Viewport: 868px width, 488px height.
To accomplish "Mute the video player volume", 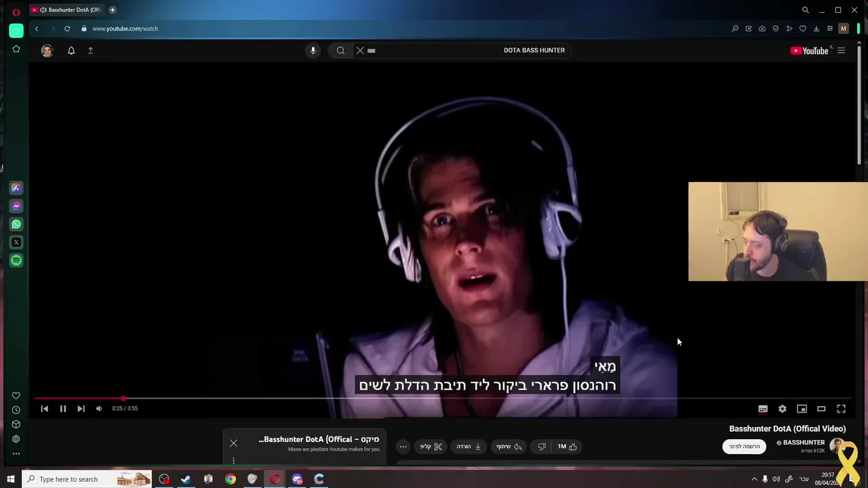I will click(99, 409).
